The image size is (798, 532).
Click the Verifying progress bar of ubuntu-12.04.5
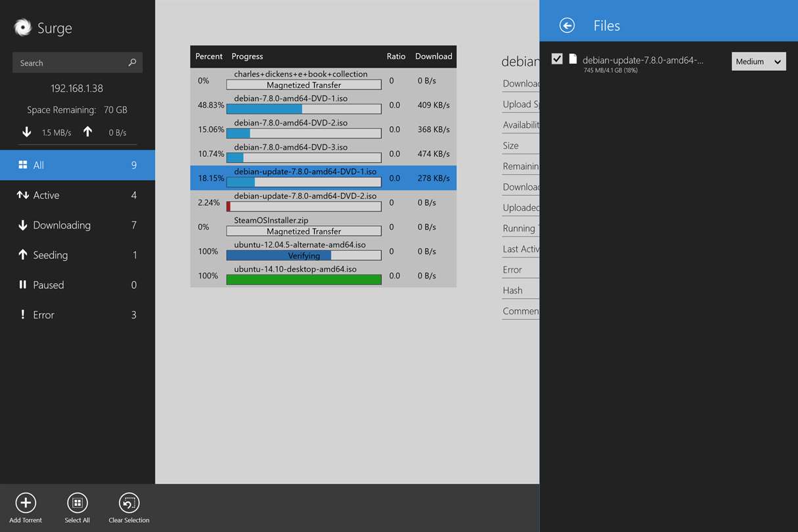[x=304, y=255]
